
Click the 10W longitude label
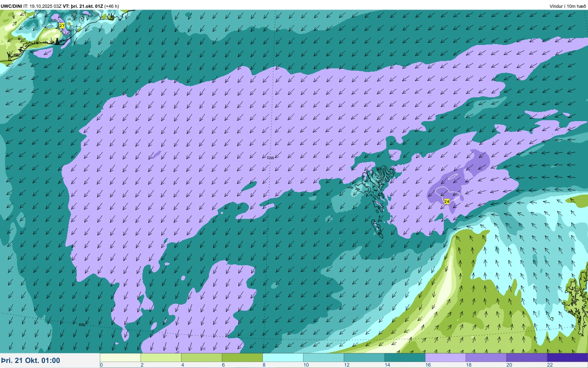click(x=270, y=157)
